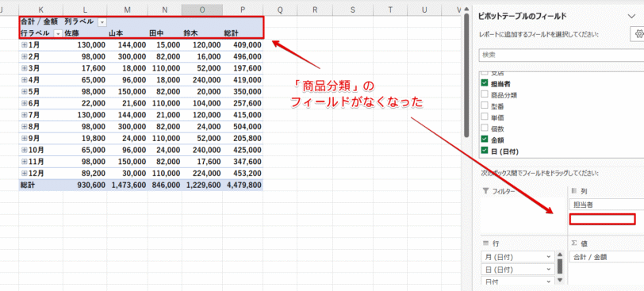Click the 列 area columns icon
The image size is (644, 291).
pos(574,191)
